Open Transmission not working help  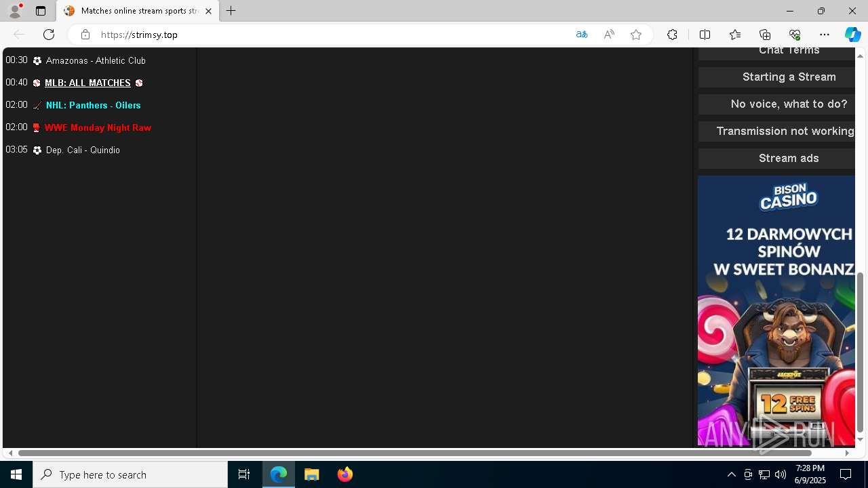tap(776, 131)
